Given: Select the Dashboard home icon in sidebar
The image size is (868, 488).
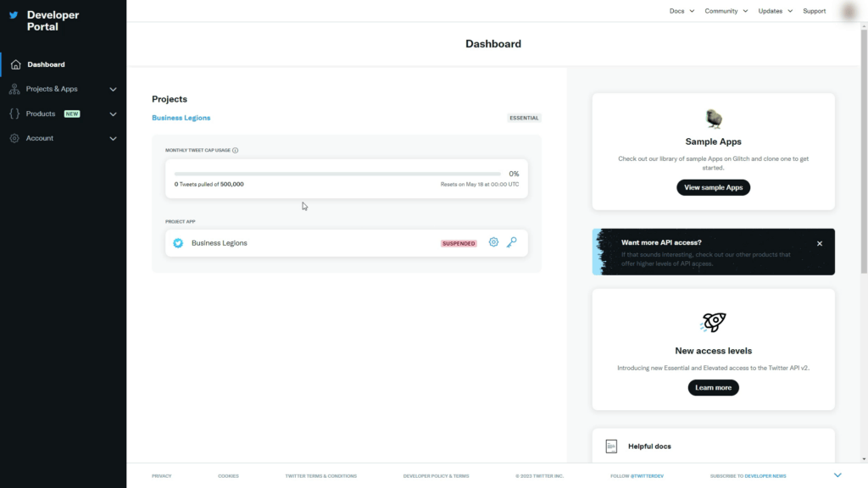Looking at the screenshot, I should pos(15,64).
